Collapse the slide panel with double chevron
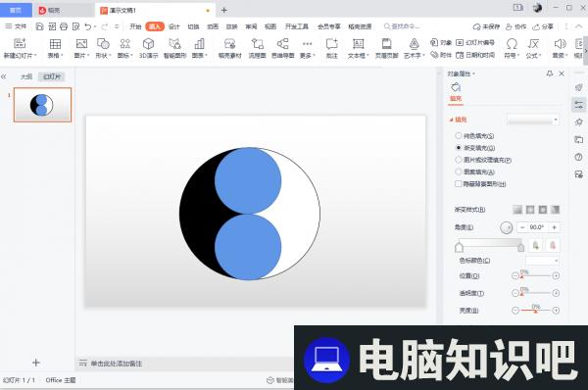 pos(4,76)
